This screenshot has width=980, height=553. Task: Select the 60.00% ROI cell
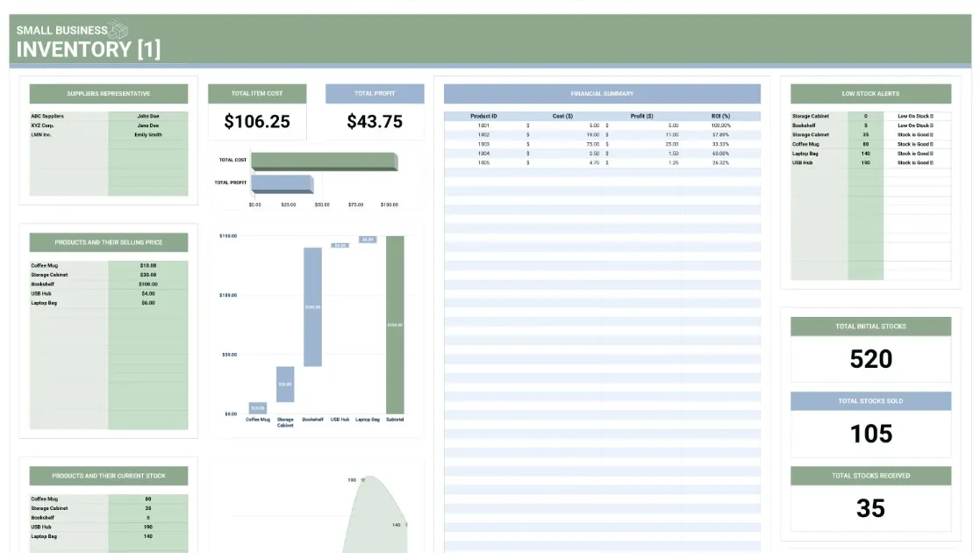pos(720,154)
